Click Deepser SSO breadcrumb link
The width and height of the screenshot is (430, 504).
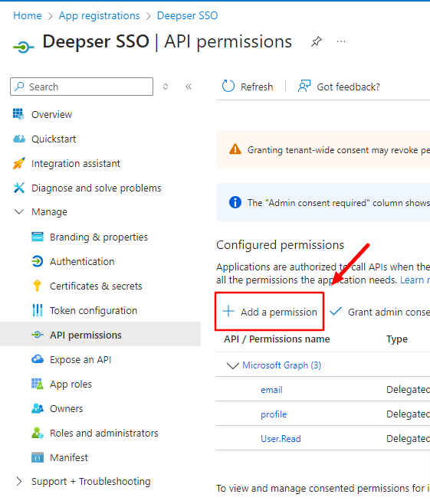[187, 15]
